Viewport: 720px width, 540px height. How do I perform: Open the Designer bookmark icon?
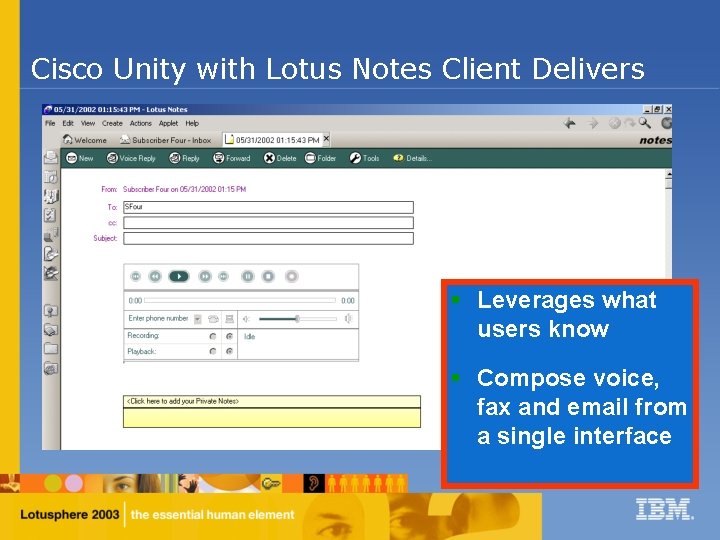tap(51, 273)
